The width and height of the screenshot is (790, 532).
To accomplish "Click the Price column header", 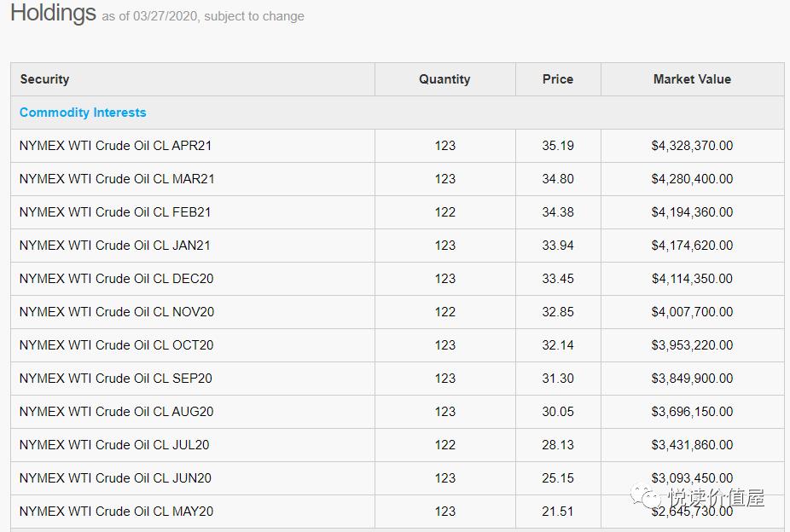I will 558,79.
